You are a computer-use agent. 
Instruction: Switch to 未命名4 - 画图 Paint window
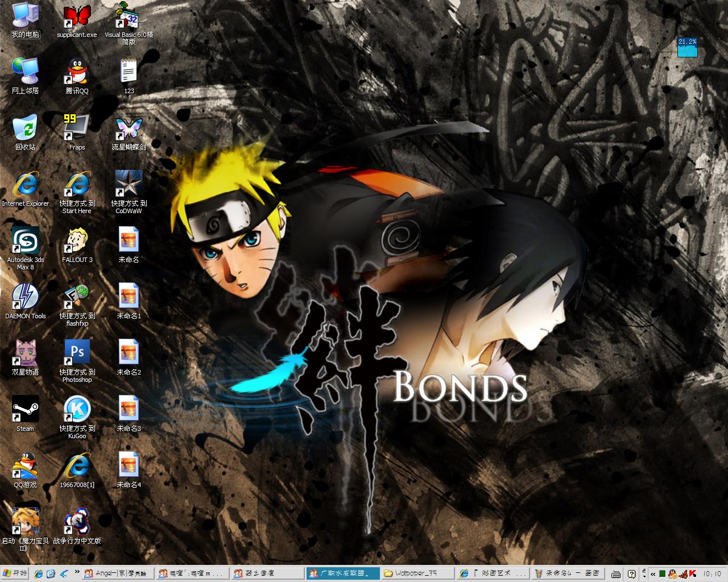pyautogui.click(x=567, y=573)
